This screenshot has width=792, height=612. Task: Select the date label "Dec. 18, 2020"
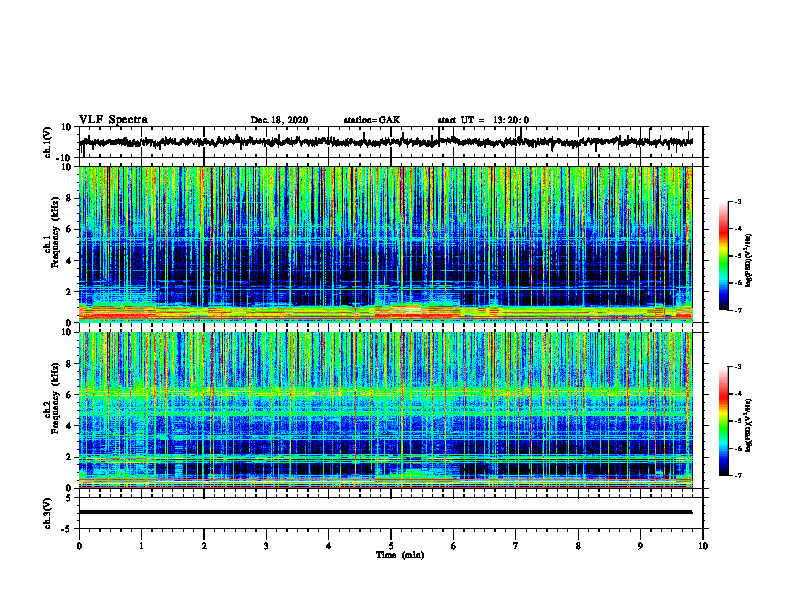[x=279, y=120]
